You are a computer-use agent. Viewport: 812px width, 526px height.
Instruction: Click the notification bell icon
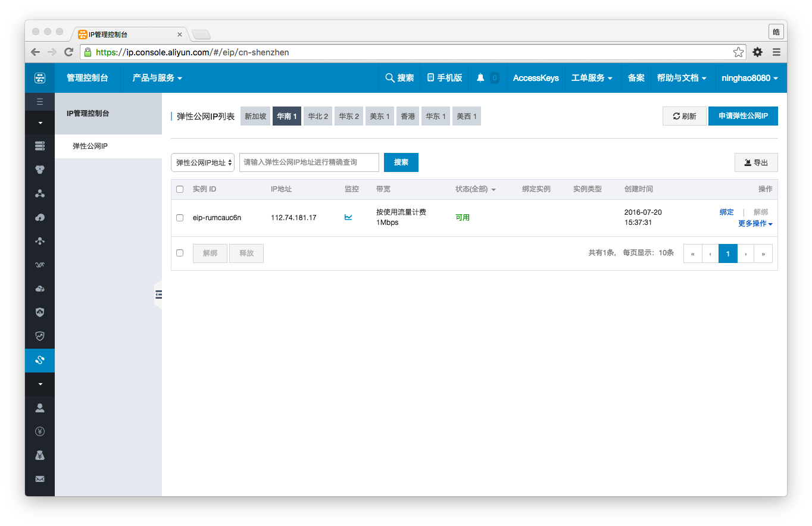[x=480, y=78]
